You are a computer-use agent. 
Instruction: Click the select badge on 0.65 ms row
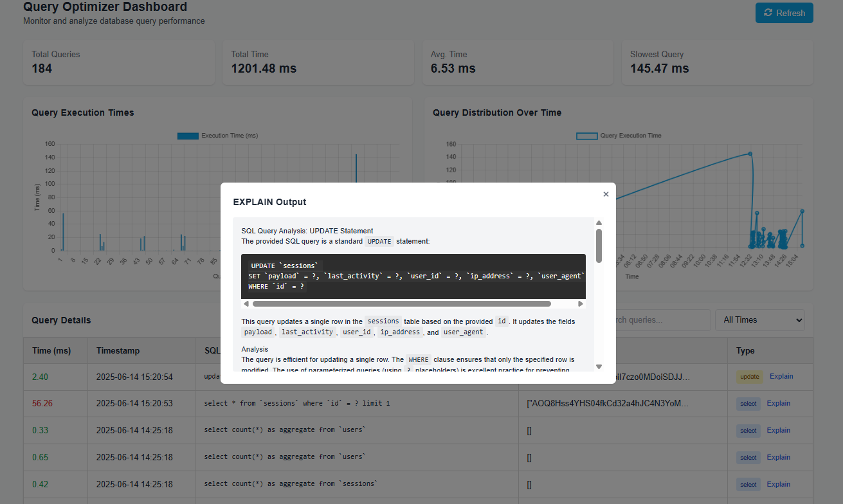pyautogui.click(x=748, y=458)
